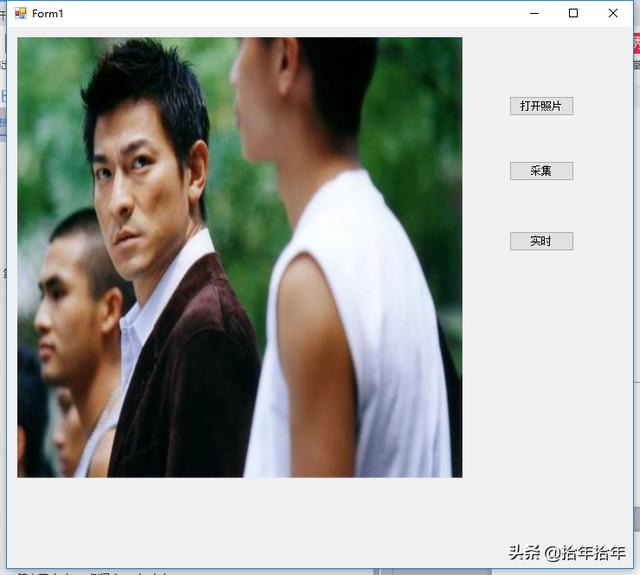Click the 打开照片 button
Screen dimensions: 640x575
point(541,106)
